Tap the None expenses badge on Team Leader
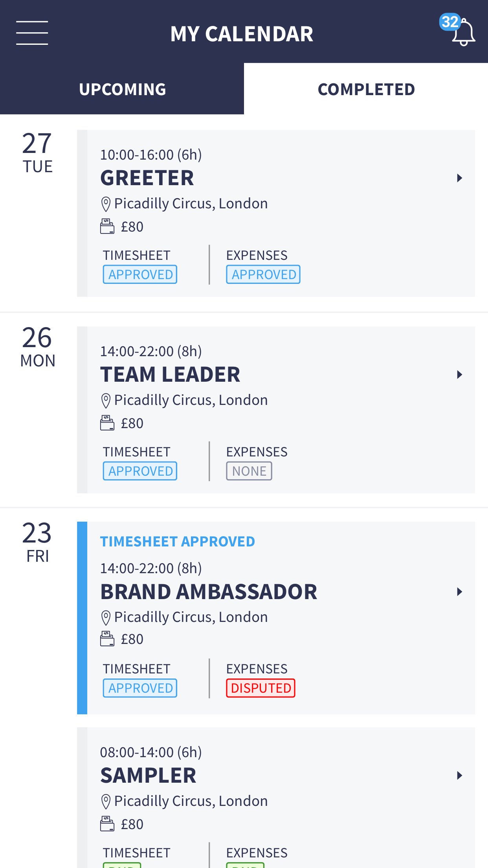 click(249, 471)
